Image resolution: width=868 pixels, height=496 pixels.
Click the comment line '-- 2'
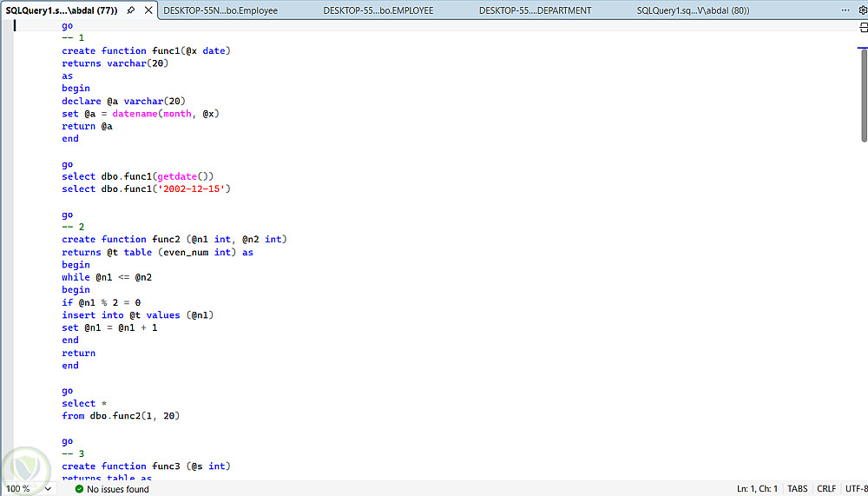[x=73, y=227]
